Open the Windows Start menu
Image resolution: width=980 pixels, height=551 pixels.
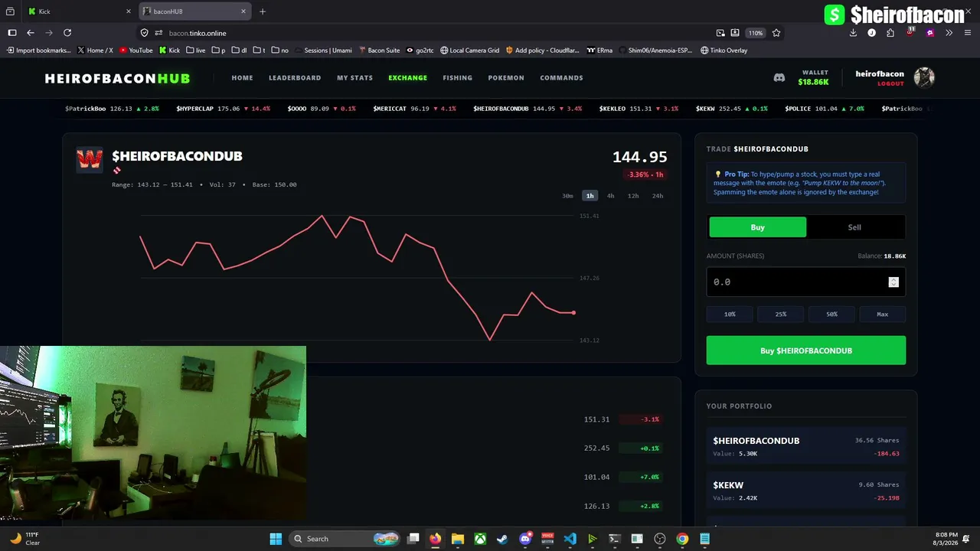pyautogui.click(x=276, y=539)
